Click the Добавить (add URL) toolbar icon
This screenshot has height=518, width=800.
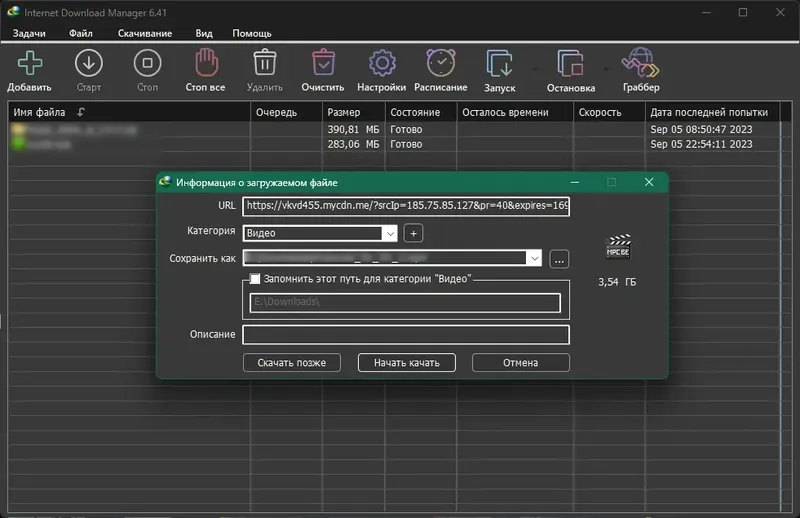coord(30,63)
